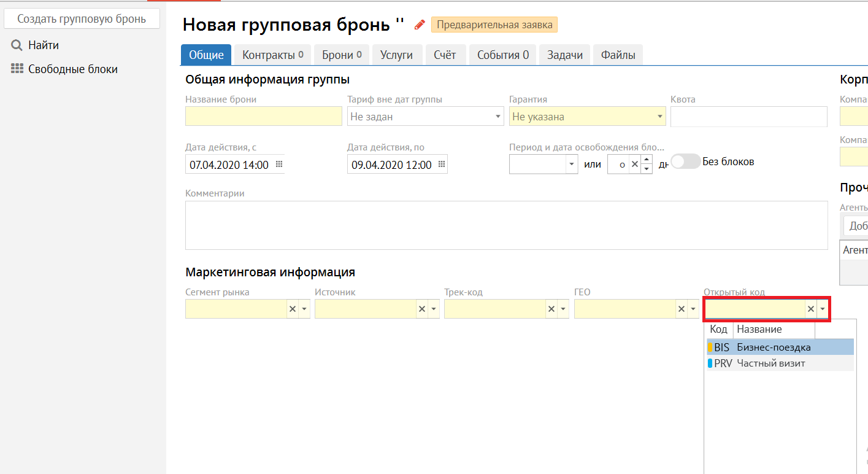Clear the Источник field with X
This screenshot has height=474, width=868.
pos(421,309)
